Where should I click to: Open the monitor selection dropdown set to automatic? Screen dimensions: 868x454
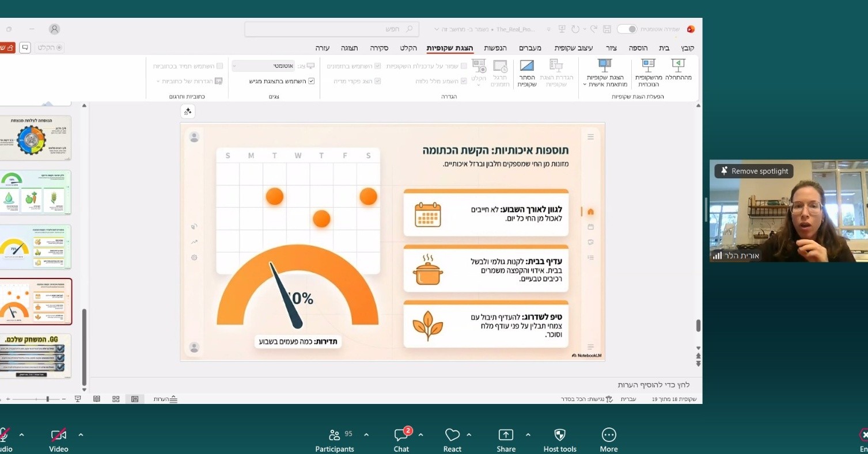[x=263, y=66]
